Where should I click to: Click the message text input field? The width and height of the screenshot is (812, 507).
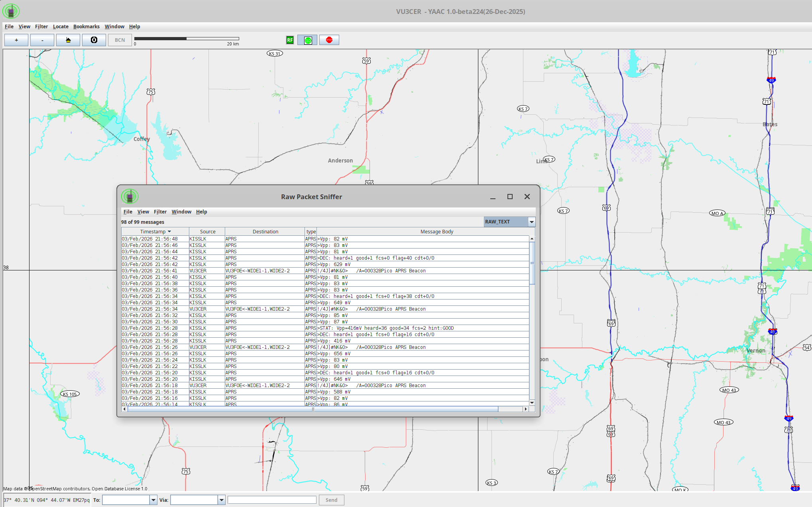(272, 500)
